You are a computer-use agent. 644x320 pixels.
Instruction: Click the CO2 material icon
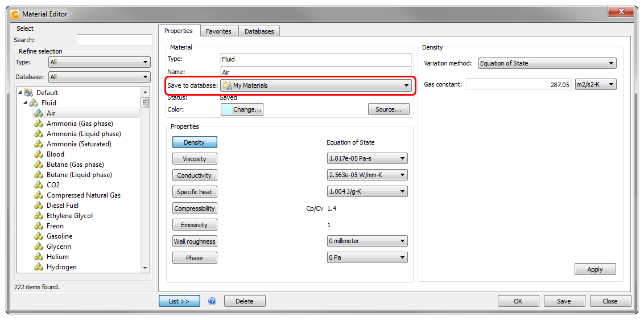click(x=39, y=185)
